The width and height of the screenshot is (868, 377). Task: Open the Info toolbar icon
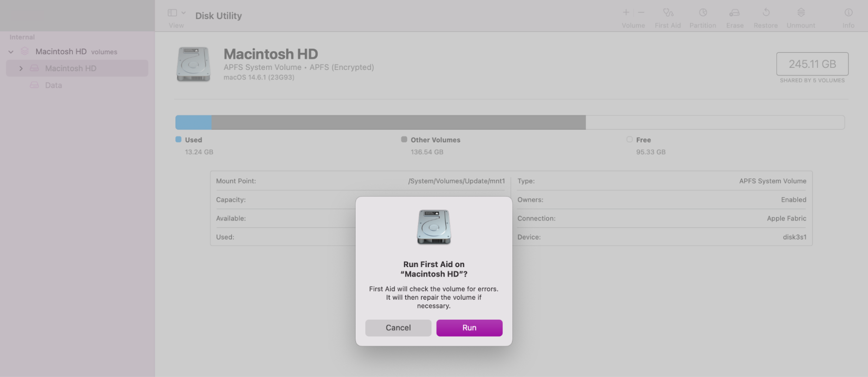pyautogui.click(x=848, y=13)
